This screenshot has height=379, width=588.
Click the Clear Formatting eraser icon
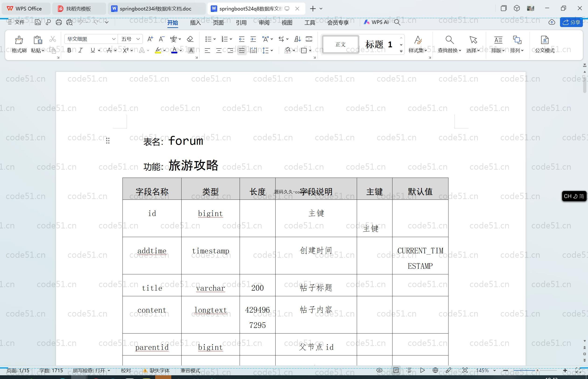pyautogui.click(x=190, y=39)
